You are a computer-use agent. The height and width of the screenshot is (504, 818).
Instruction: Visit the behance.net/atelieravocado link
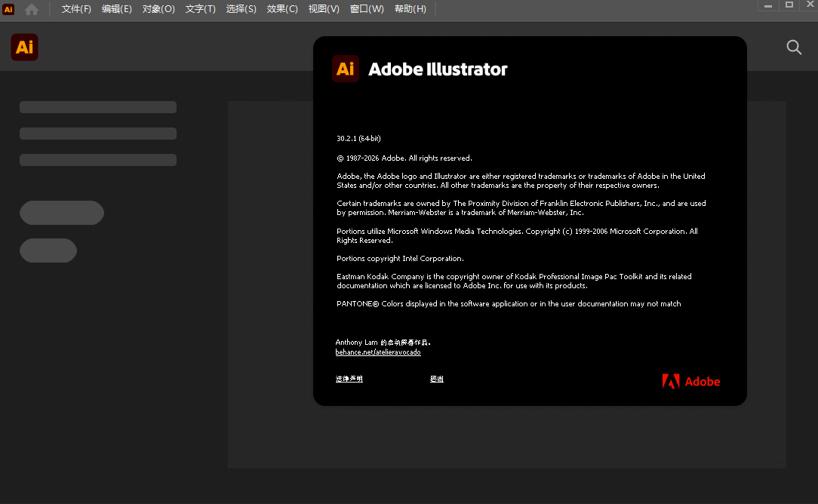pos(378,352)
